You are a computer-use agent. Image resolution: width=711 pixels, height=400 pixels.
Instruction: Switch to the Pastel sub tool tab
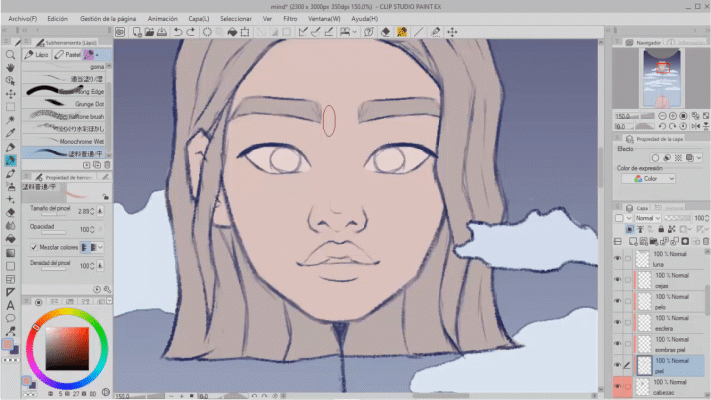(x=68, y=56)
